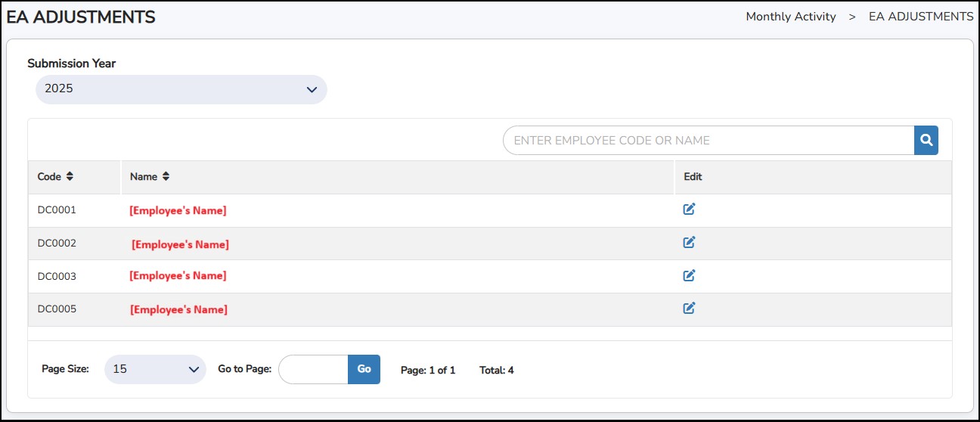The height and width of the screenshot is (422, 980).
Task: Click the employee name in DC0005 row
Action: click(x=178, y=309)
